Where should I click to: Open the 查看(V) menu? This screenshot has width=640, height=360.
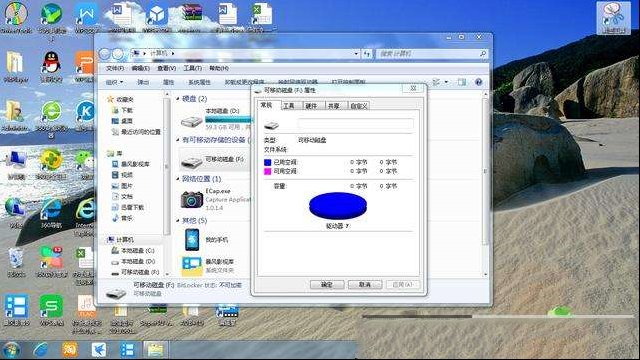click(x=167, y=68)
